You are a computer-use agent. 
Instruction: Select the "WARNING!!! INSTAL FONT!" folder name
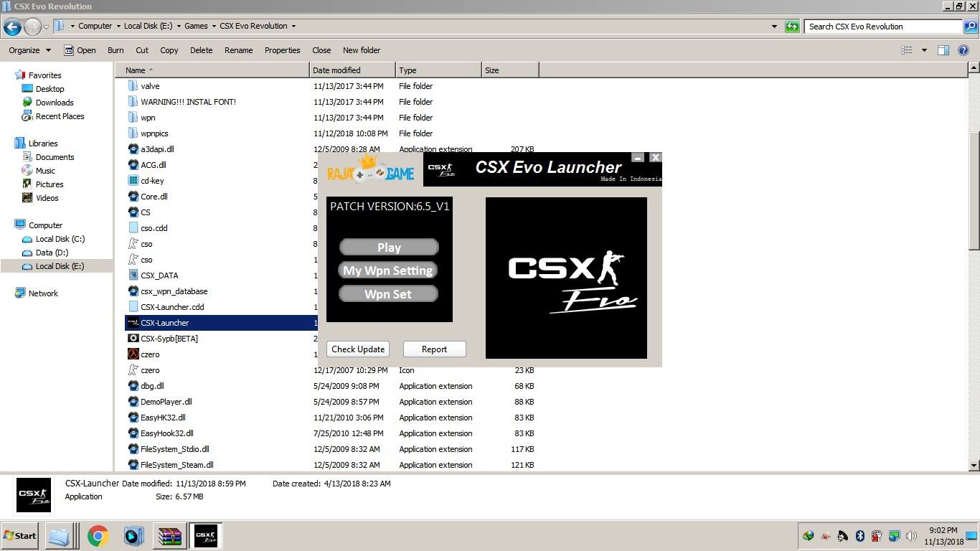point(188,102)
